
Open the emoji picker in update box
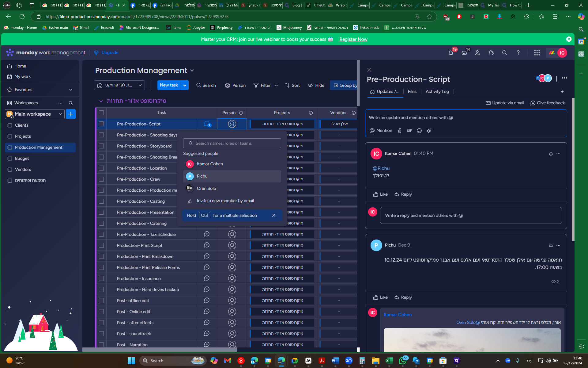pos(419,131)
